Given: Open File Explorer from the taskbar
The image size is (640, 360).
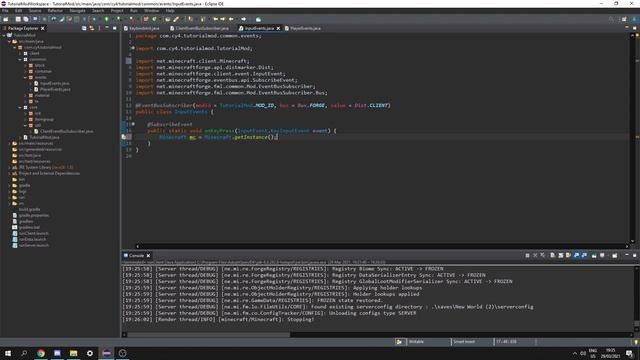Looking at the screenshot, I should 73,353.
